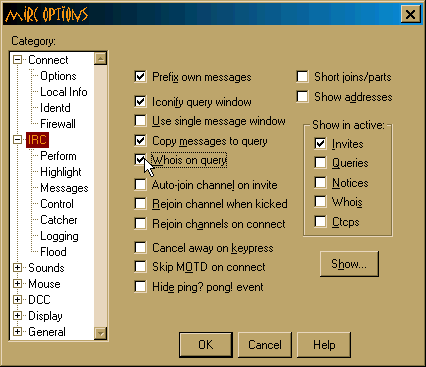Select the highlighted IRC category

pyautogui.click(x=37, y=140)
